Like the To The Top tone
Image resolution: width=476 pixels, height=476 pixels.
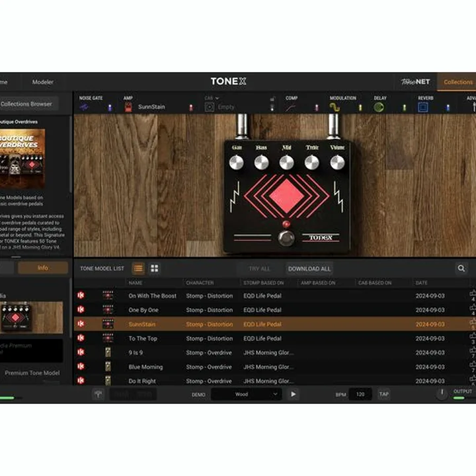(x=473, y=336)
